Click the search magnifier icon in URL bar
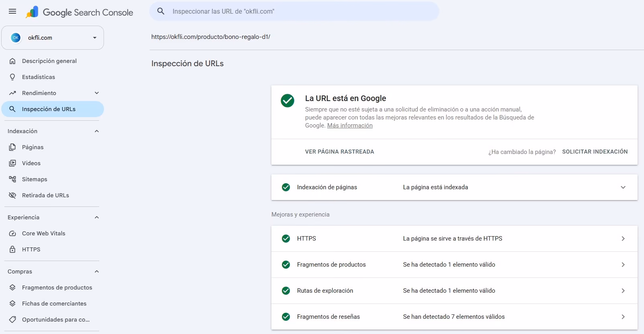This screenshot has height=334, width=644. (161, 11)
